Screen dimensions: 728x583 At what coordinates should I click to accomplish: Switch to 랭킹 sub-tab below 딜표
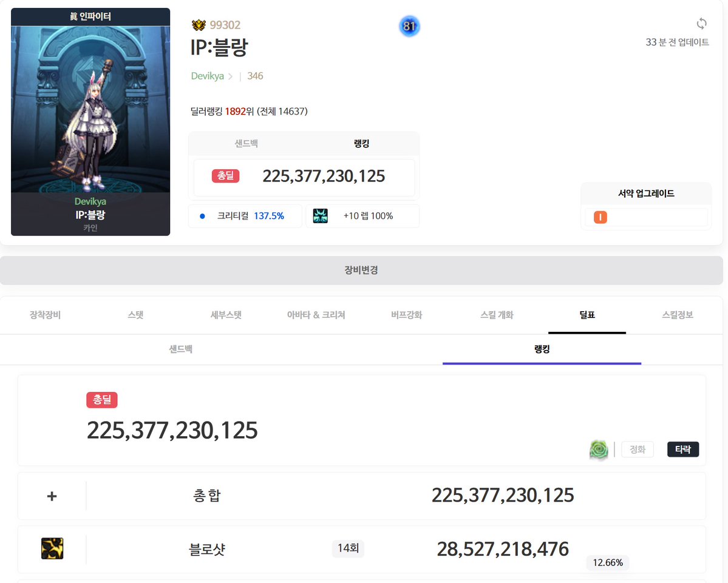542,349
